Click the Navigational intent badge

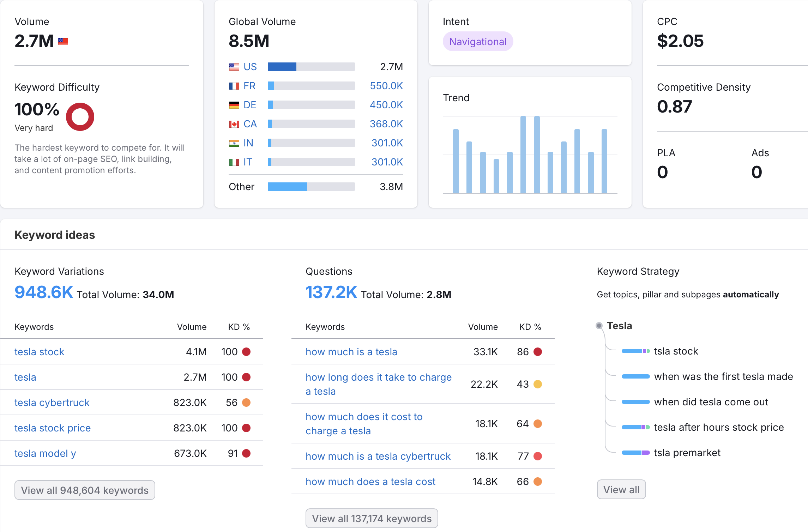pyautogui.click(x=478, y=42)
